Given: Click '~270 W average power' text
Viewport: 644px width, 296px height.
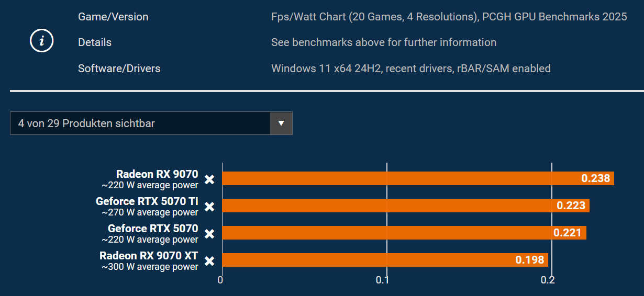Looking at the screenshot, I should click(x=150, y=212).
